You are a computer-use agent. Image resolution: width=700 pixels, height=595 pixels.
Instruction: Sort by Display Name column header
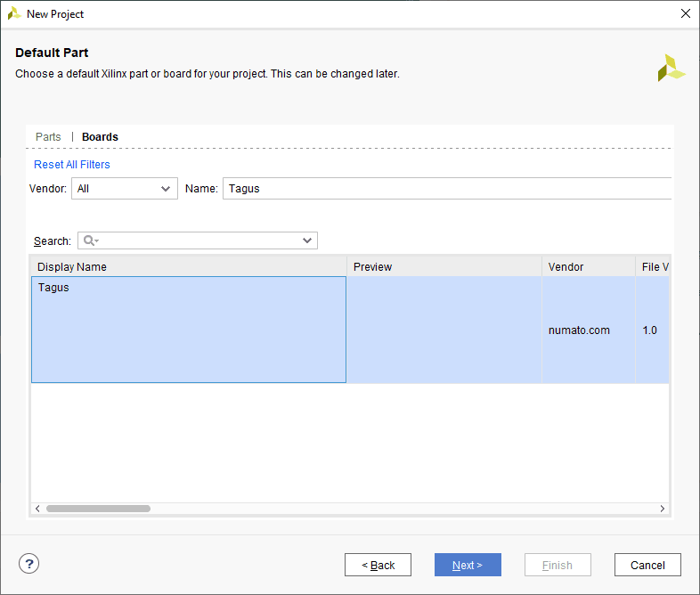tap(189, 267)
